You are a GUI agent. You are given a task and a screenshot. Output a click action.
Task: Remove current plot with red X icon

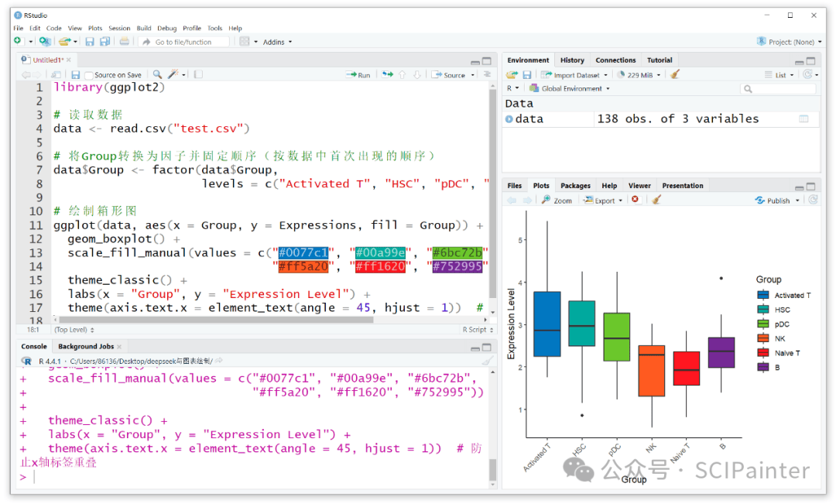click(x=635, y=200)
